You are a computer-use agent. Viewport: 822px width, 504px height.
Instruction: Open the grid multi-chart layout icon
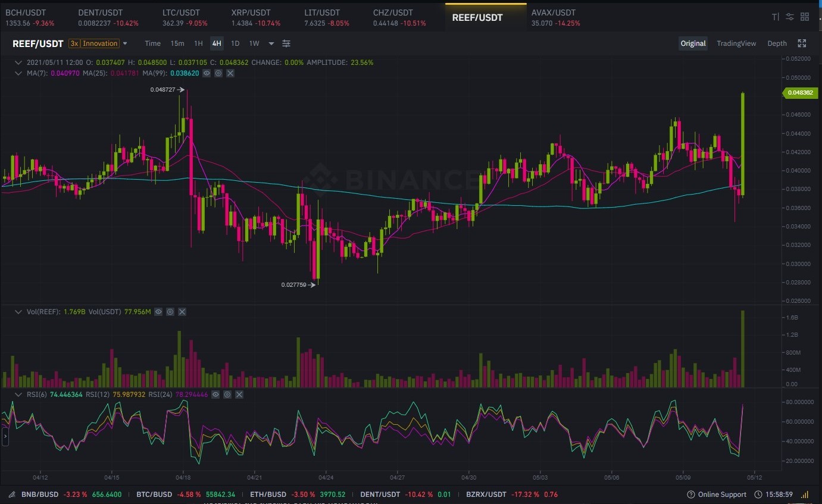pyautogui.click(x=805, y=17)
